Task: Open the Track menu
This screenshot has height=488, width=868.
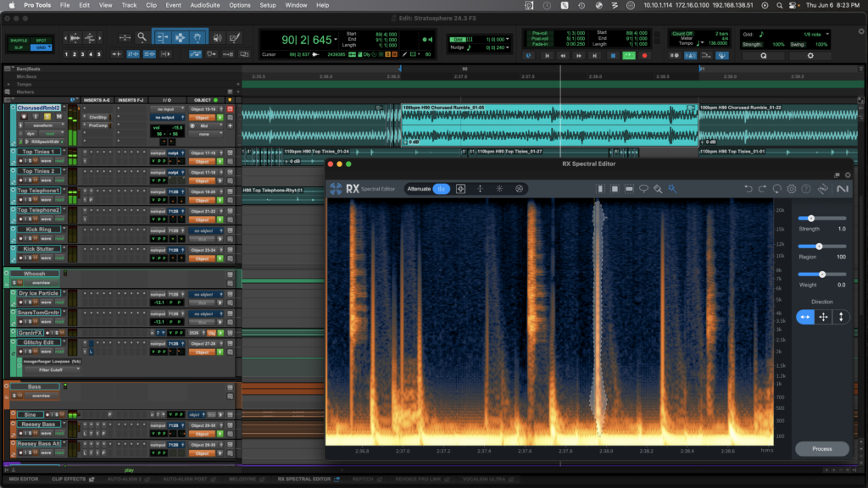Action: pos(129,5)
